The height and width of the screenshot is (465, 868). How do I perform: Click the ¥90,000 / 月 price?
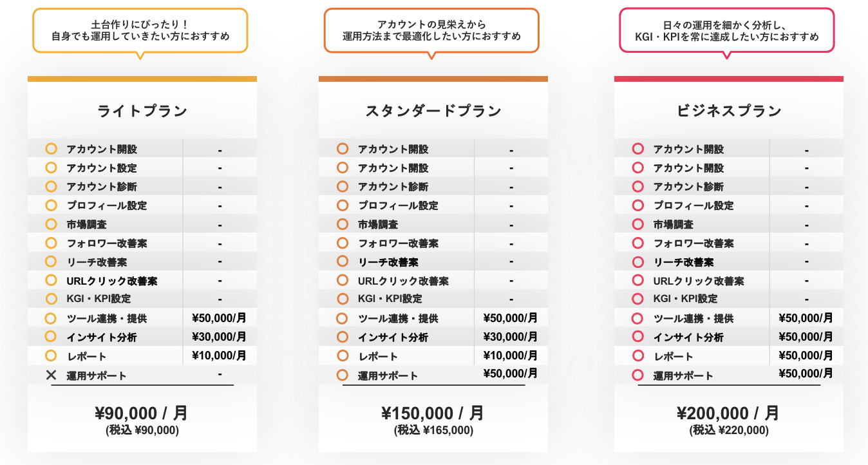(x=142, y=413)
